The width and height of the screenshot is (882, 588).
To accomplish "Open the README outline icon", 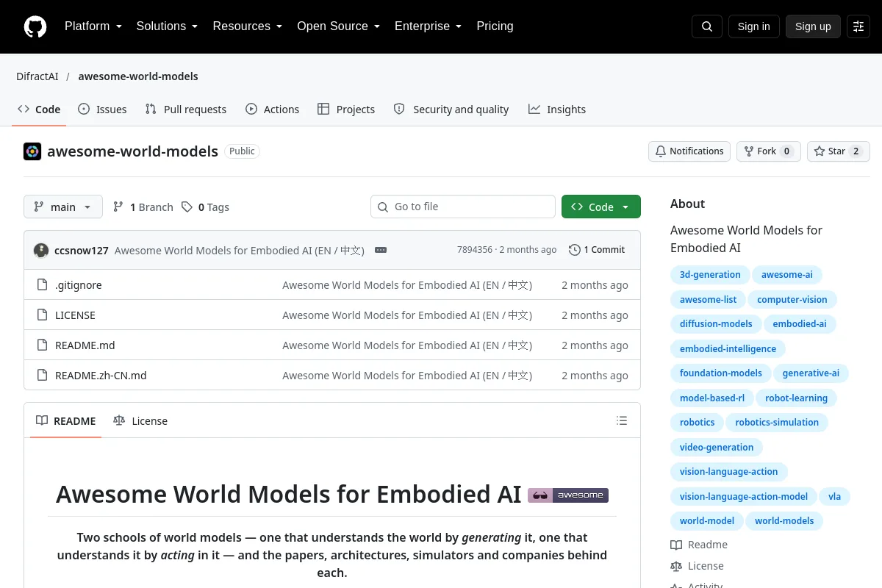I will (x=622, y=420).
